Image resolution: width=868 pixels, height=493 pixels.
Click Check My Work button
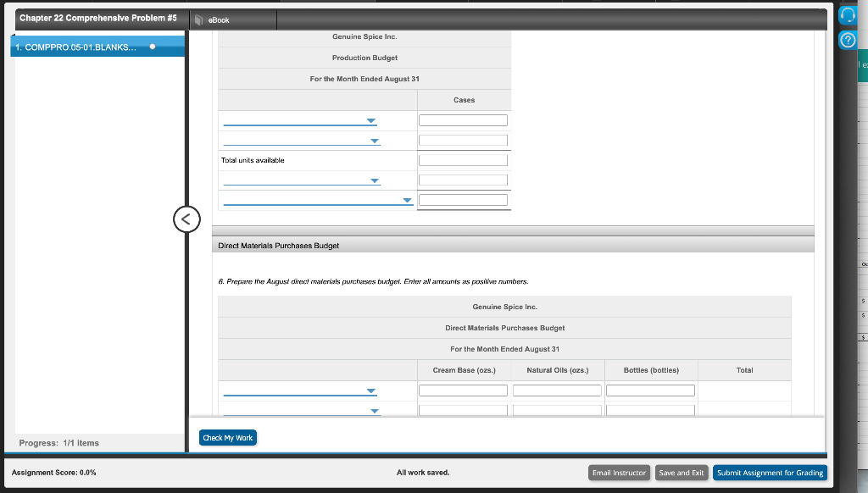pyautogui.click(x=227, y=438)
